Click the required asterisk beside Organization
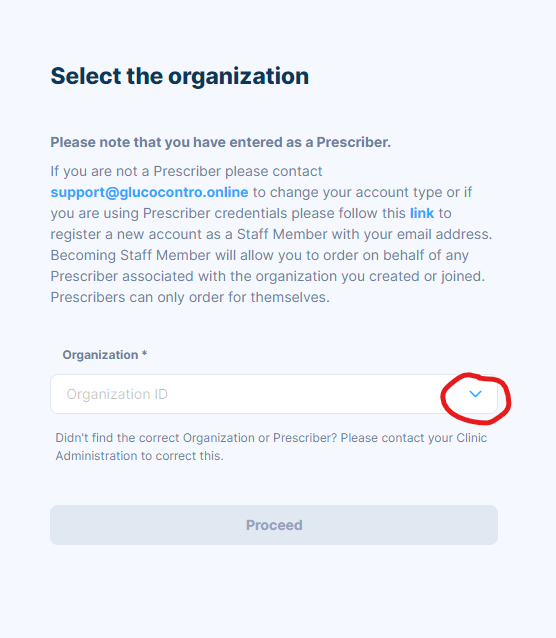 (144, 353)
